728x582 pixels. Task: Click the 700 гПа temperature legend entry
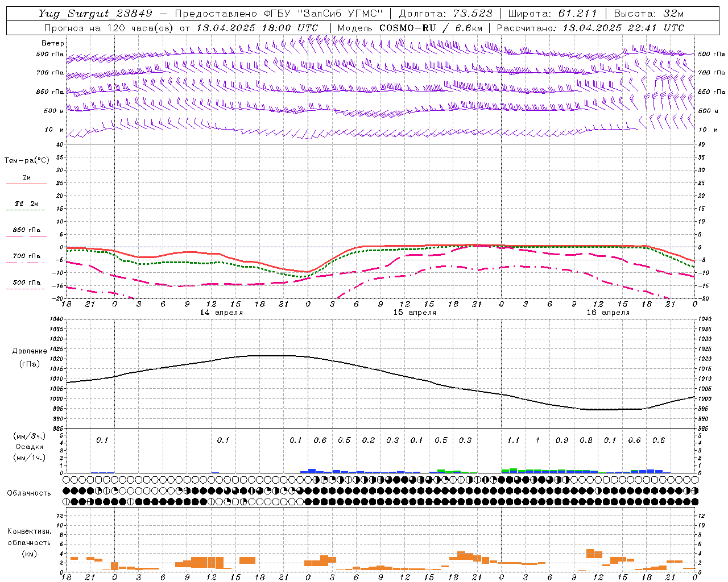tap(26, 258)
